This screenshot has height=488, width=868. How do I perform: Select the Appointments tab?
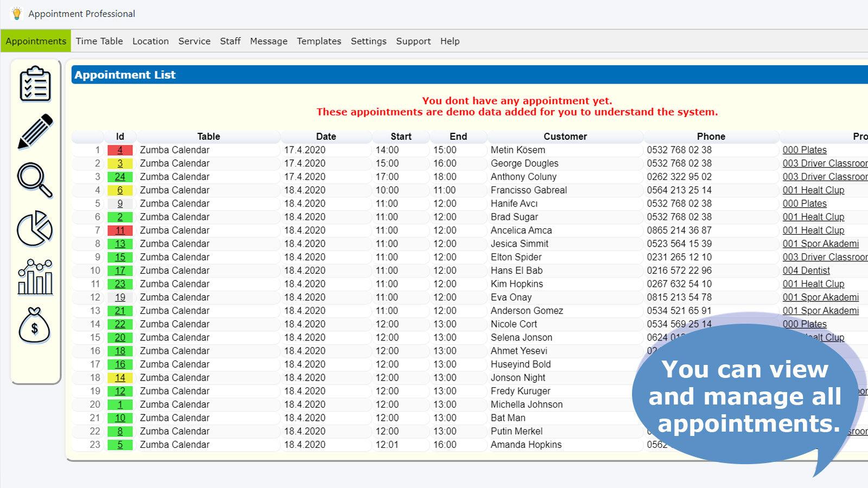(x=35, y=41)
